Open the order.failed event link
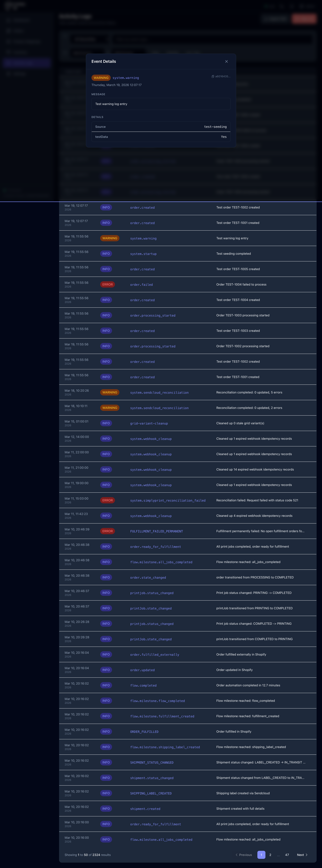The image size is (322, 868). [141, 284]
